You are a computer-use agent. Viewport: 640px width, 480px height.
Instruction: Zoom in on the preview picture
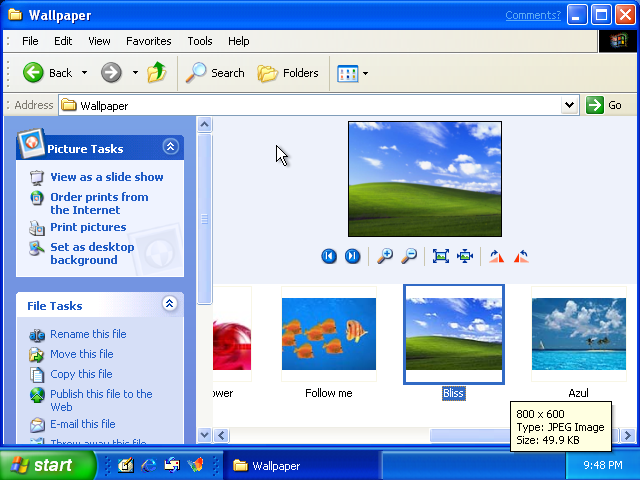click(x=384, y=256)
